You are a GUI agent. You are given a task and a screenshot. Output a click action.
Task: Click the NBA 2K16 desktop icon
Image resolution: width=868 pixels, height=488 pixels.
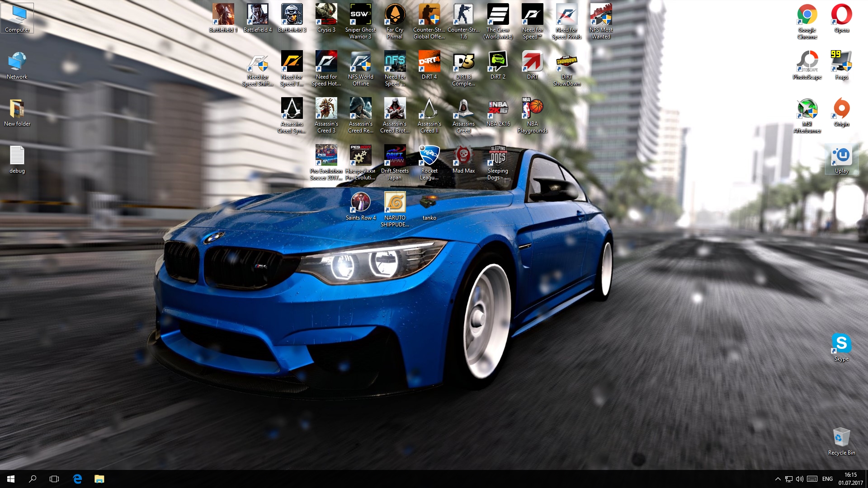(498, 109)
